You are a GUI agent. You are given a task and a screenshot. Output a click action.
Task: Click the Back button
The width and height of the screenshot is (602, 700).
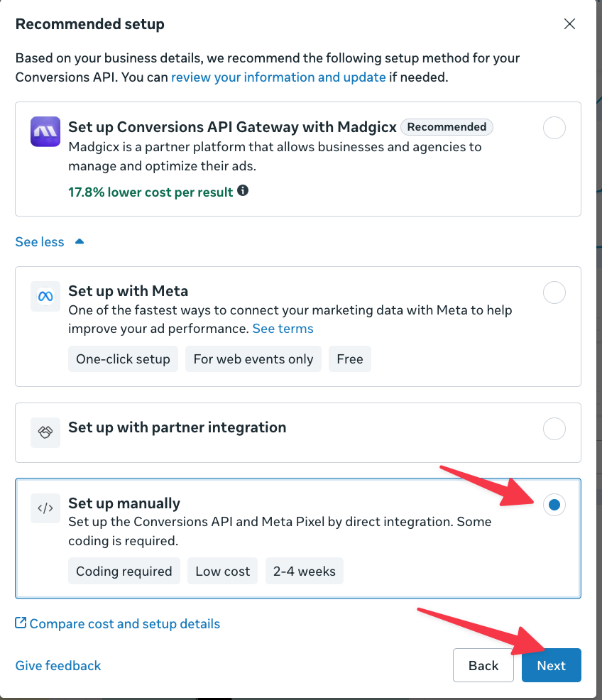pos(483,665)
